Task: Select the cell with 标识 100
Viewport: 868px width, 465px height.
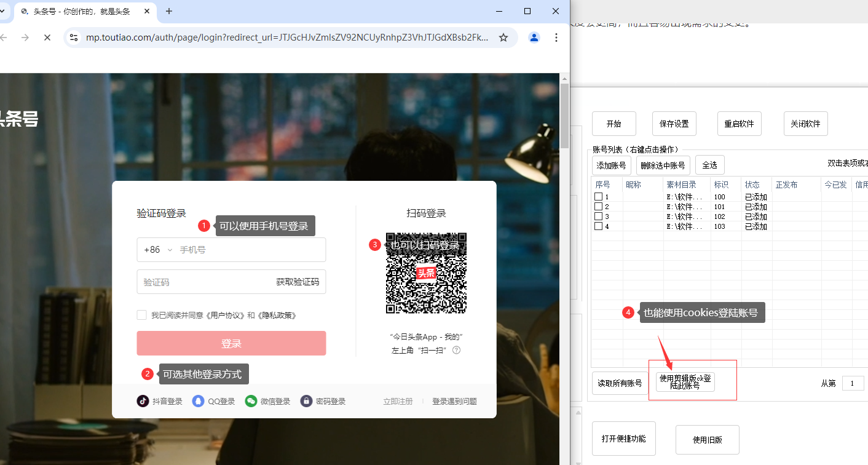Action: pyautogui.click(x=726, y=197)
